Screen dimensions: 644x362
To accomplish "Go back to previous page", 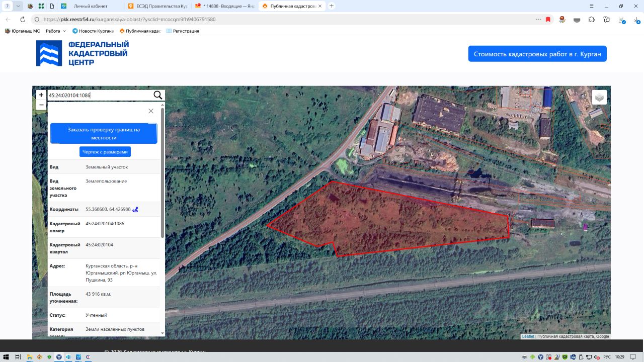I will click(8, 19).
